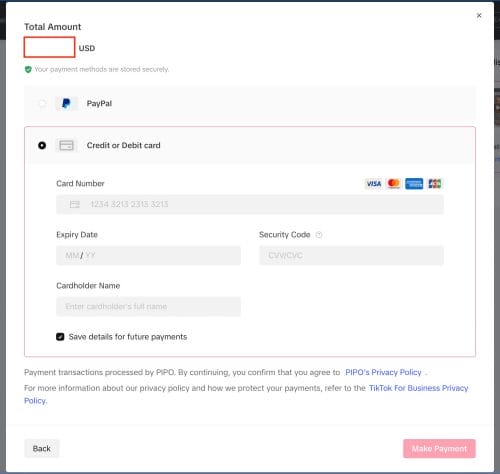Click the JCB card logo

[x=434, y=184]
